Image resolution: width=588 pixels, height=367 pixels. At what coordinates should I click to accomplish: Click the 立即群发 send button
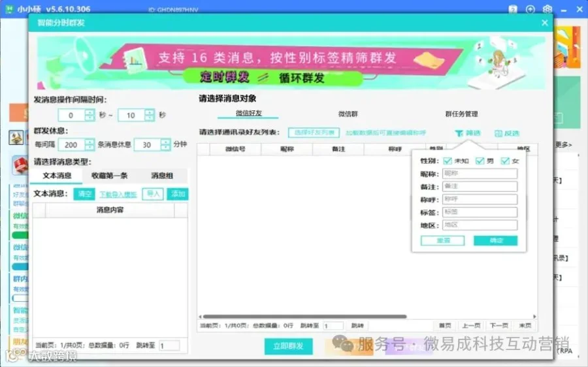pyautogui.click(x=288, y=346)
